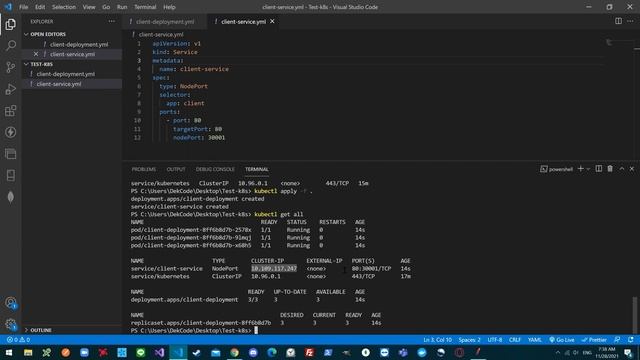This screenshot has width=640, height=360.
Task: Open the Go menu
Action: (x=106, y=7)
